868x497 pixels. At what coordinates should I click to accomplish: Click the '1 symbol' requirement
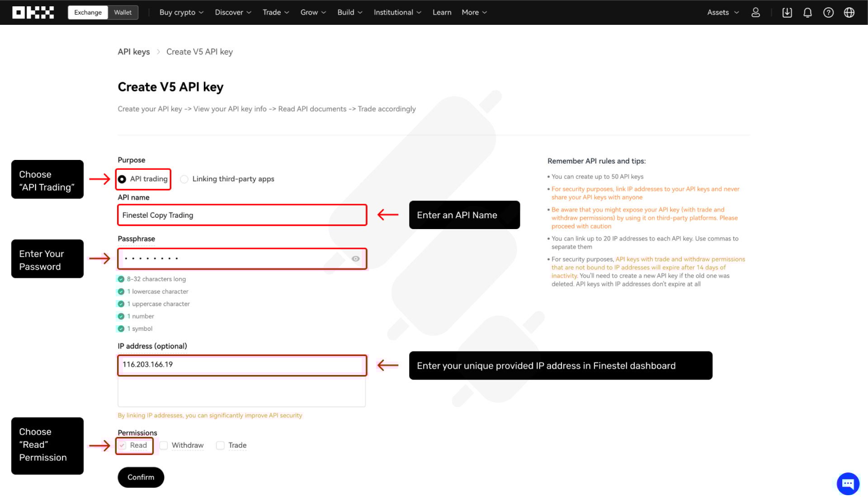click(x=139, y=328)
